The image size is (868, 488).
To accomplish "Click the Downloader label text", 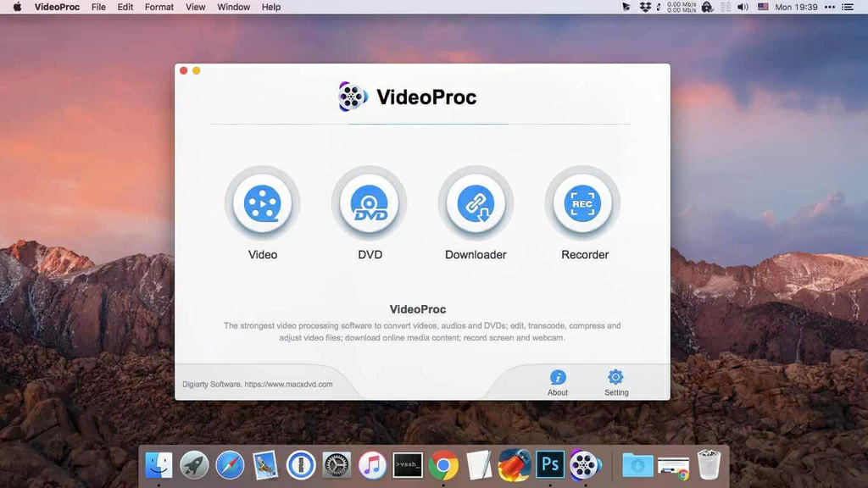I will click(x=476, y=254).
